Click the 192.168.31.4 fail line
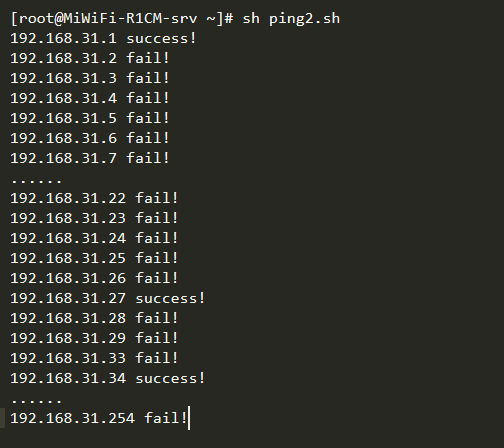504x448 pixels. 90,98
